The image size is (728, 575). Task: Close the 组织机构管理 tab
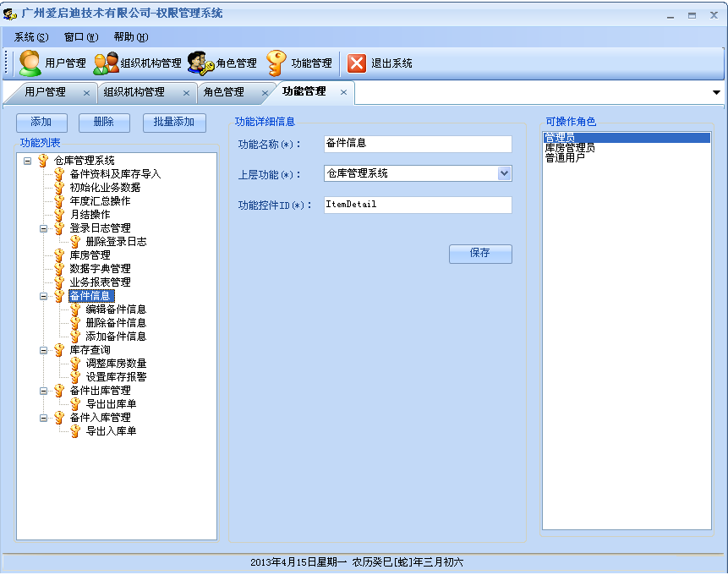coord(186,93)
